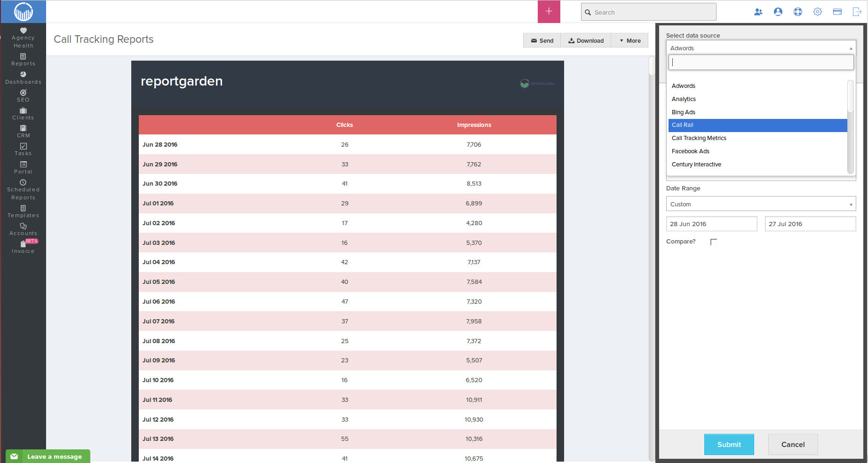This screenshot has height=463, width=868.
Task: Open the user profile icon
Action: point(778,12)
